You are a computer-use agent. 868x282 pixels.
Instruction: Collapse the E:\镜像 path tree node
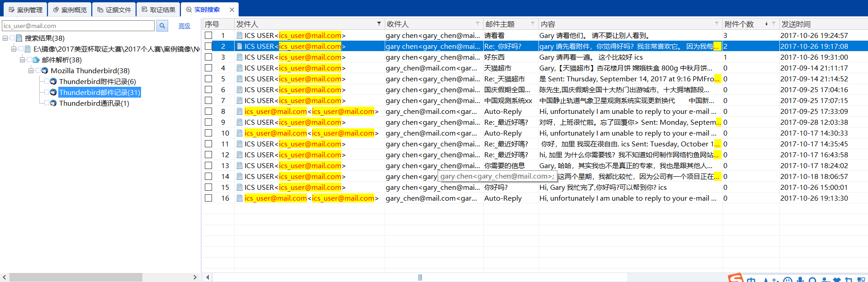coord(14,49)
